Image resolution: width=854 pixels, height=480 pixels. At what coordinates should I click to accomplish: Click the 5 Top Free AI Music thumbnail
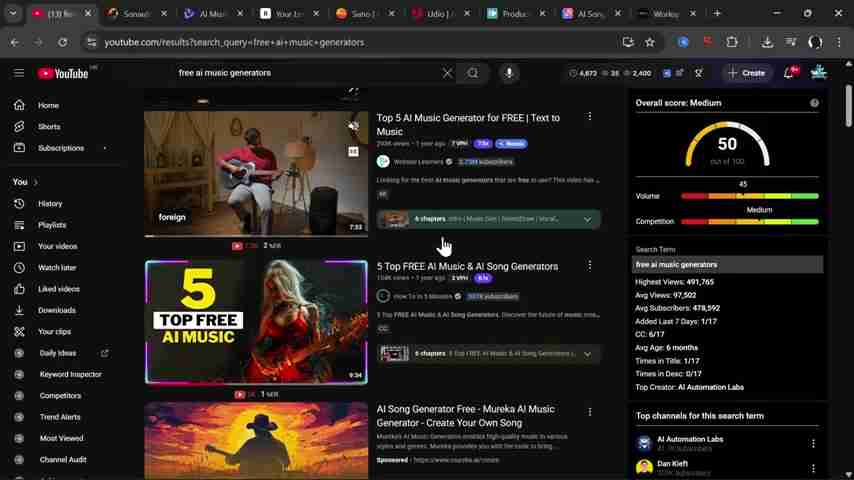tap(256, 322)
